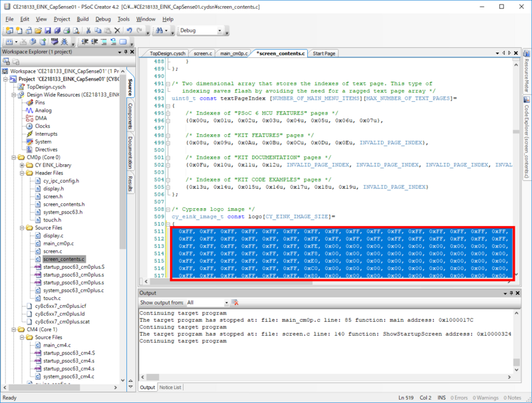The height and width of the screenshot is (403, 532).
Task: Close the Output panel
Action: coord(518,293)
